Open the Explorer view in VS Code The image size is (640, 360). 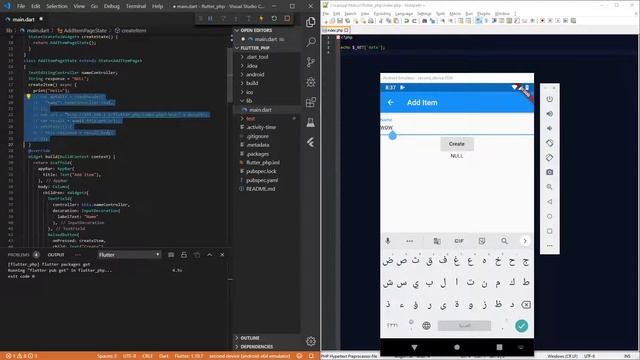coord(311,22)
